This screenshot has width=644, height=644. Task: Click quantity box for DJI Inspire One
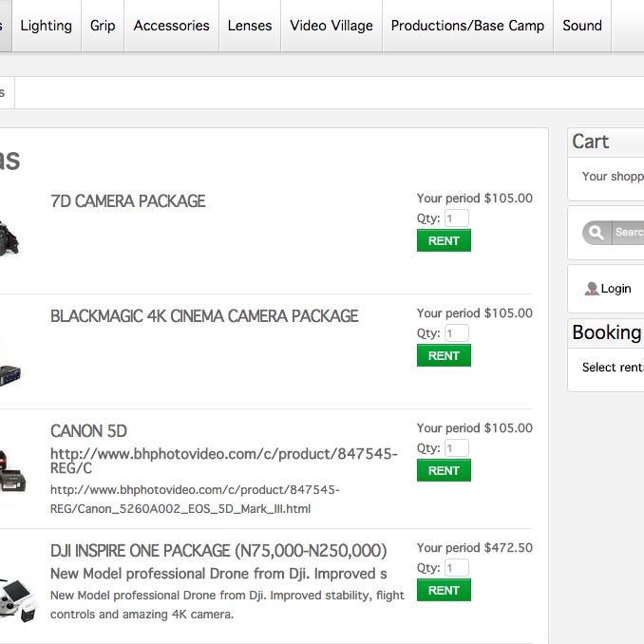(x=456, y=568)
